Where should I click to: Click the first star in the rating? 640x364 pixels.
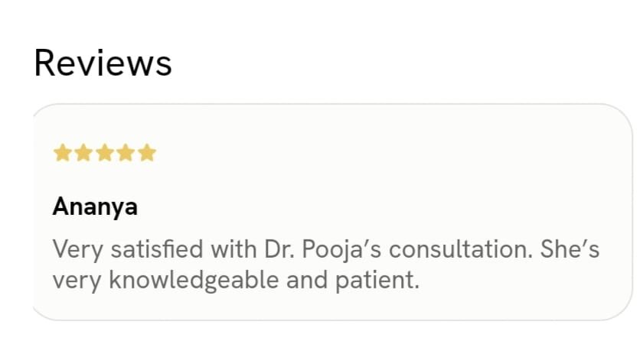(62, 154)
